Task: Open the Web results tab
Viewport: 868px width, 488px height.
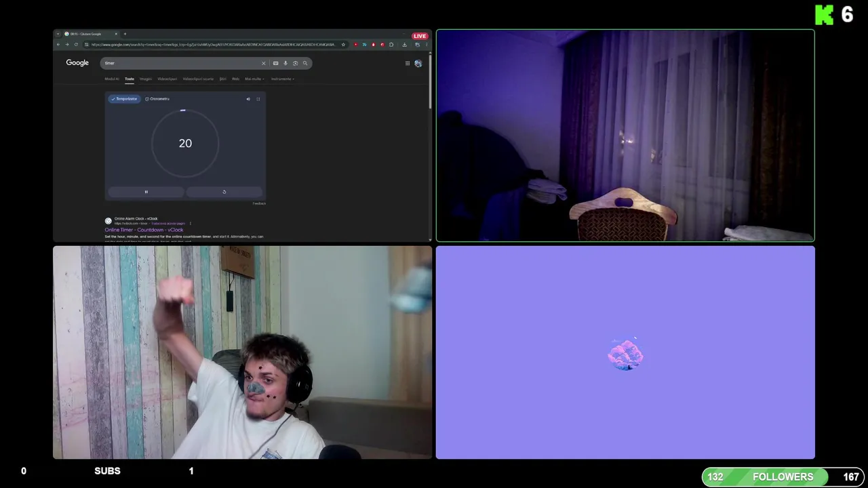Action: point(235,79)
